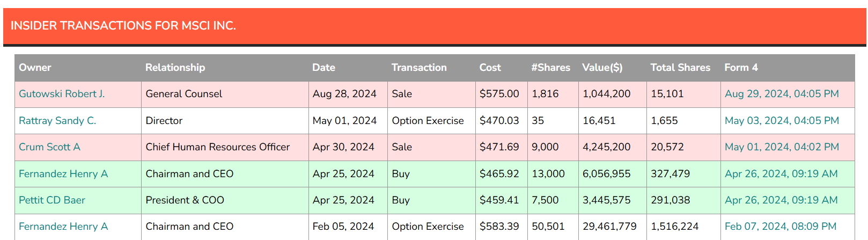This screenshot has width=868, height=240.
Task: Click the Date column header
Action: coord(323,68)
